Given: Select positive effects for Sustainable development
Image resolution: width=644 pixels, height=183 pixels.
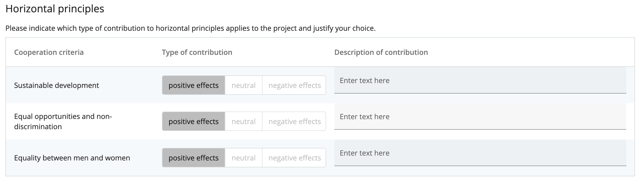Looking at the screenshot, I should [193, 85].
